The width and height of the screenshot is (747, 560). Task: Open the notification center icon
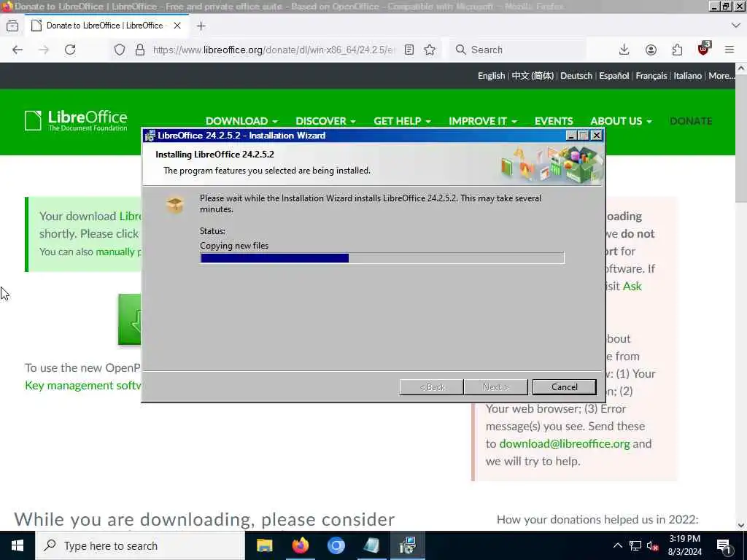[x=724, y=546]
